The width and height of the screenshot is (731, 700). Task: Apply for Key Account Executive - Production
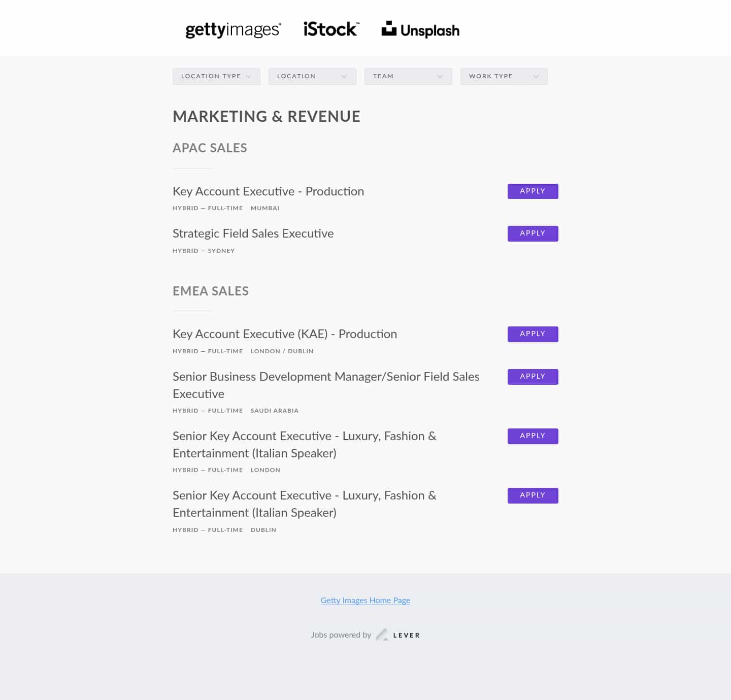point(533,191)
